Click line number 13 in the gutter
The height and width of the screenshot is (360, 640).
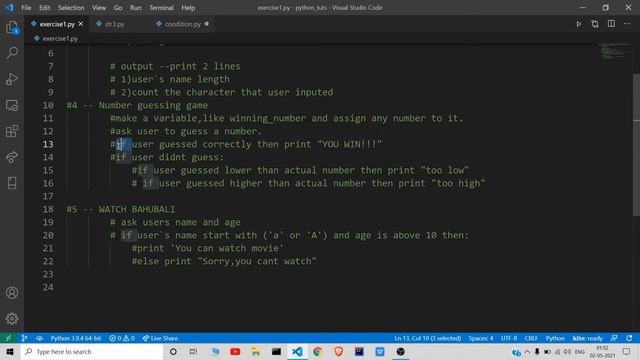pyautogui.click(x=48, y=144)
